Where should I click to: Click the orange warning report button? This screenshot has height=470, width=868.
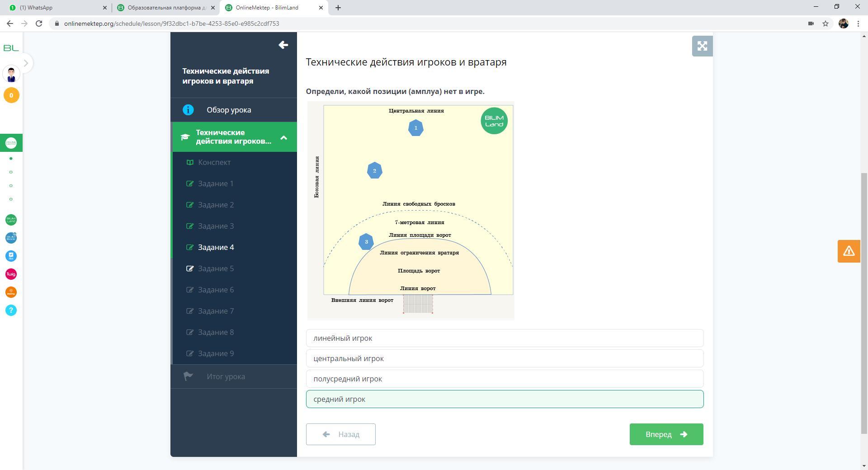pos(849,251)
